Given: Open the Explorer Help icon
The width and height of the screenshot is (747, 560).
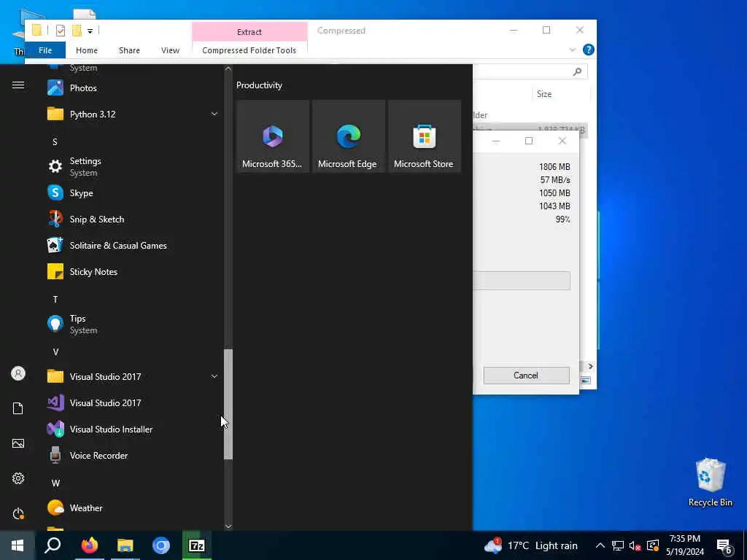Looking at the screenshot, I should click(x=589, y=50).
